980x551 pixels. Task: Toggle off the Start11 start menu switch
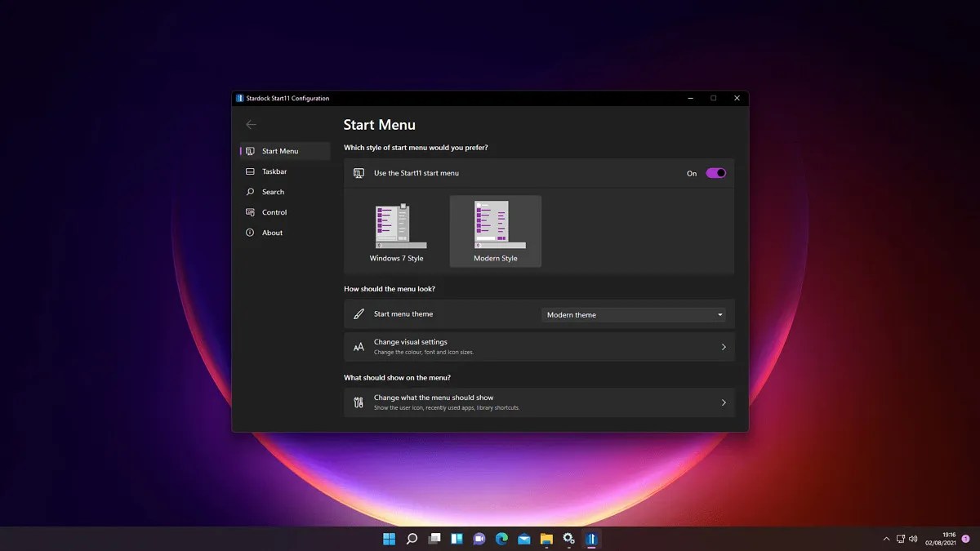[x=715, y=172]
